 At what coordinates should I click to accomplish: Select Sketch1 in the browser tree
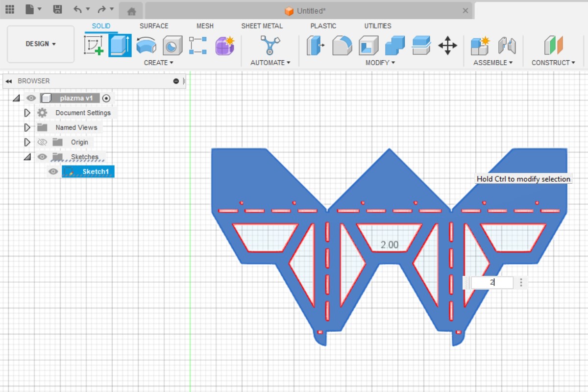click(95, 172)
